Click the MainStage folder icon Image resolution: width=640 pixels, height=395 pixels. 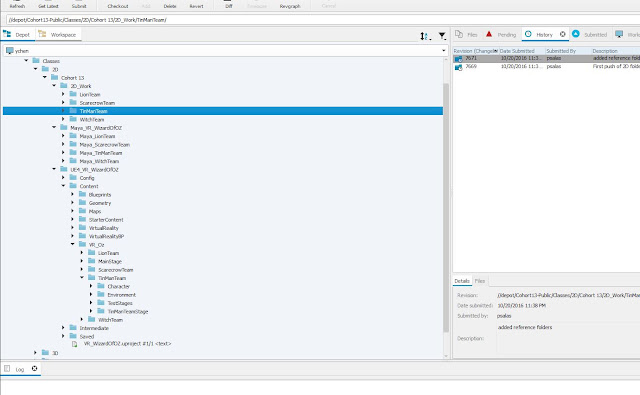tap(92, 261)
